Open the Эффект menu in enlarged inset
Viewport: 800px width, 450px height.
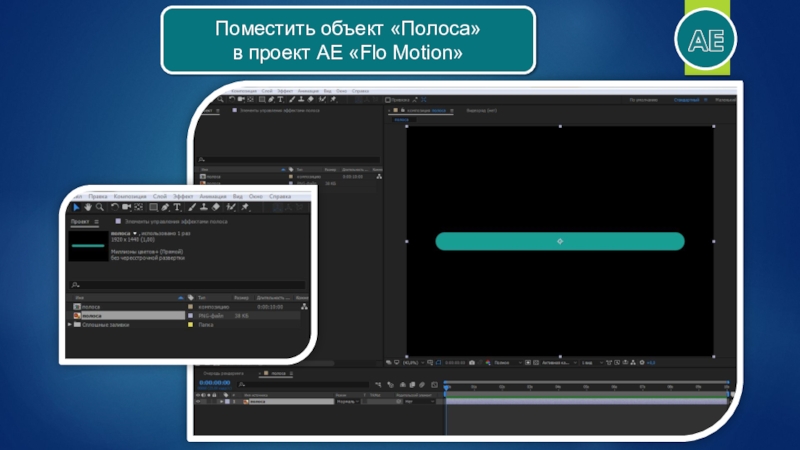pyautogui.click(x=183, y=196)
